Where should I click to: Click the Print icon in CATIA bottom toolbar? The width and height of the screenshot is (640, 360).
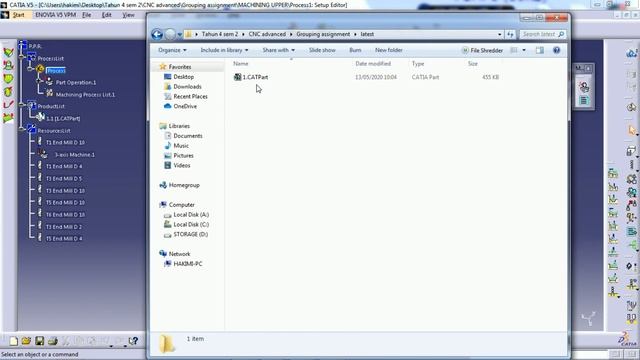pos(52,341)
